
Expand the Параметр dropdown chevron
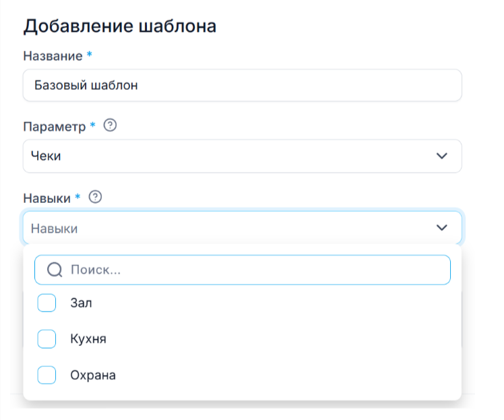point(442,156)
